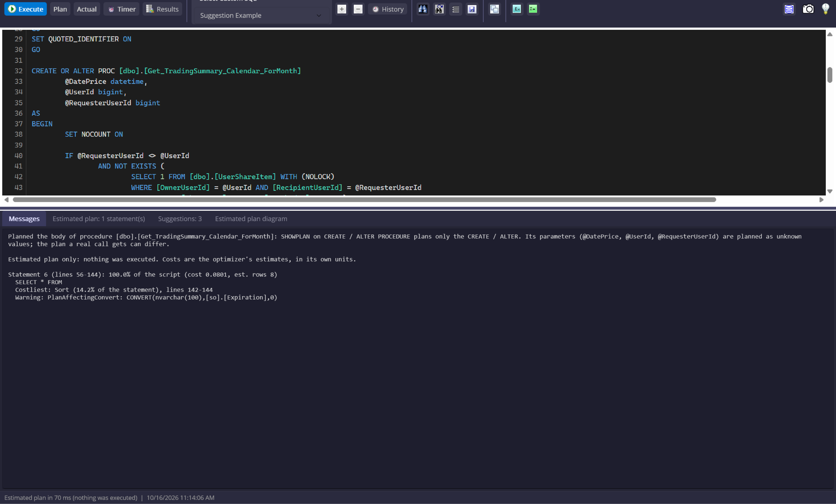Open the Results button in the toolbar
Image resolution: width=836 pixels, height=504 pixels.
(162, 9)
